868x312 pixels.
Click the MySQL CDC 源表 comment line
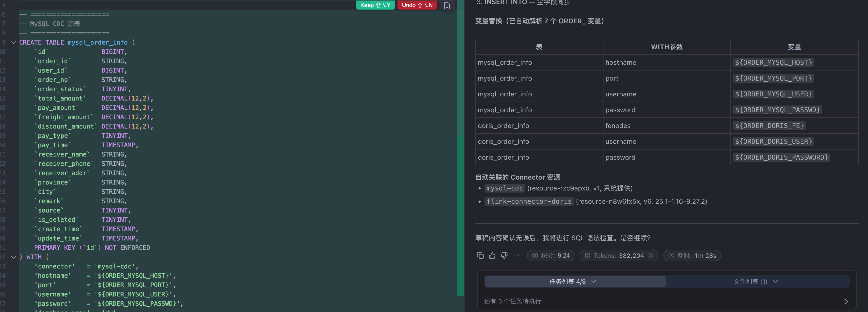[49, 24]
